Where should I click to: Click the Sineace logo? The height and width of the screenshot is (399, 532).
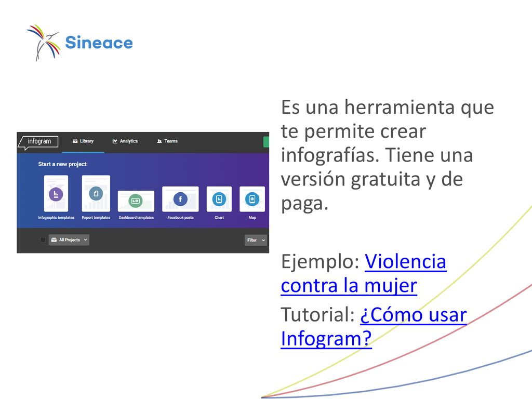(x=79, y=43)
